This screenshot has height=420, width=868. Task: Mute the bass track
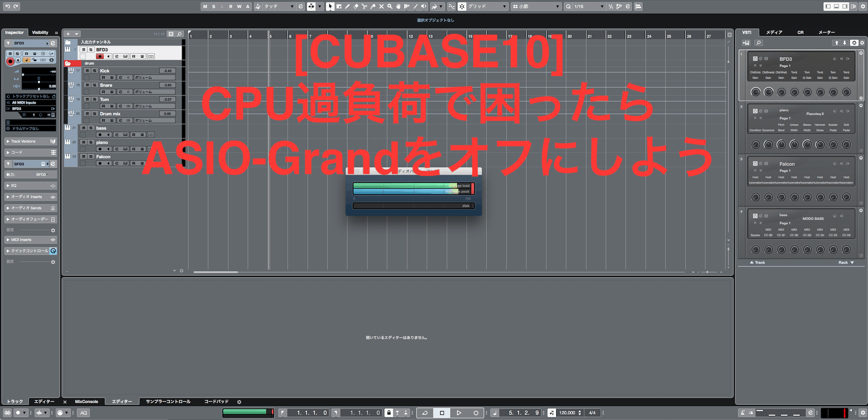pos(83,128)
